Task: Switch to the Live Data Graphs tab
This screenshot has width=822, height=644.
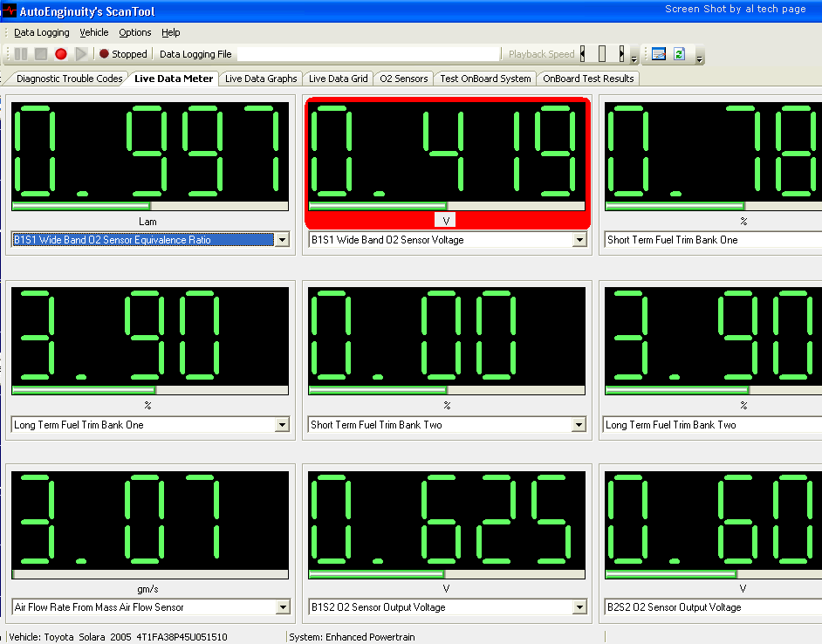Action: pos(261,79)
